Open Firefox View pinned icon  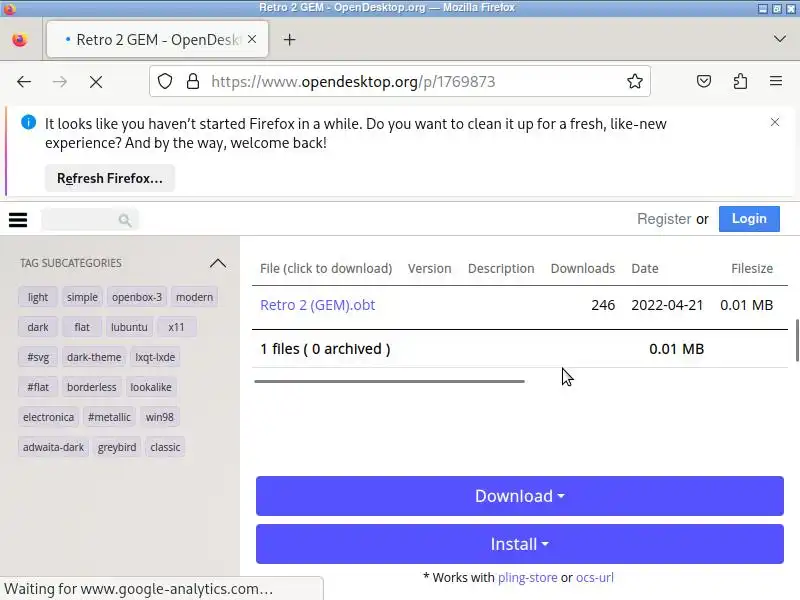[20, 40]
